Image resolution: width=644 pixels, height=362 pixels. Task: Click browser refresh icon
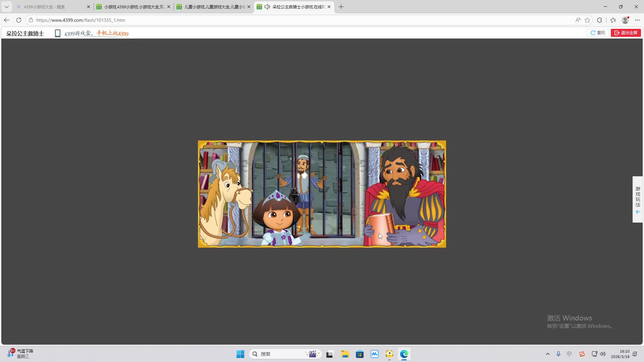(x=19, y=20)
